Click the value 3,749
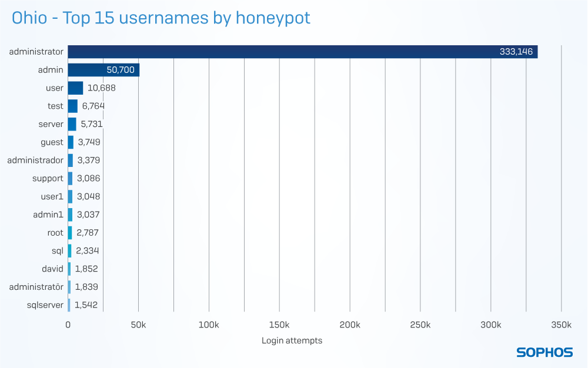Screen dimensions: 588x368 89,142
